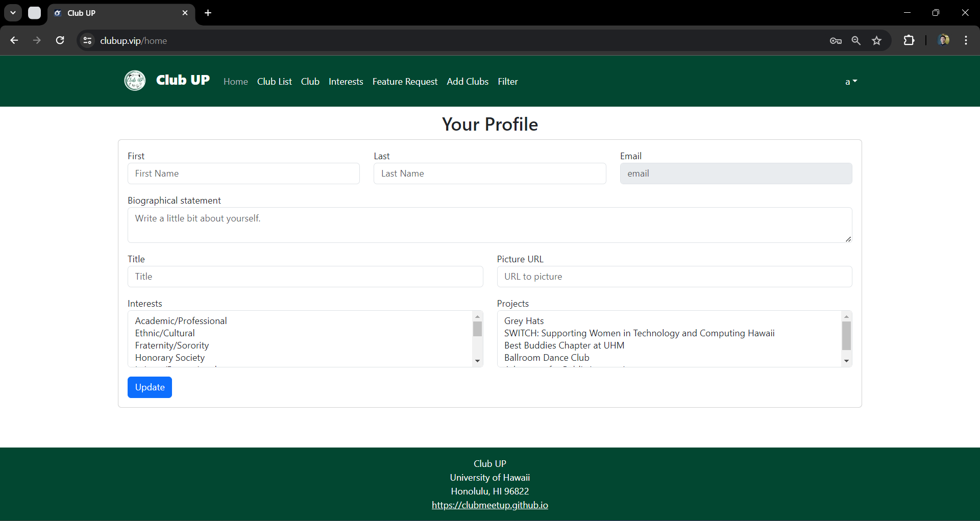Open the browser three-dot menu
The width and height of the screenshot is (980, 521).
[966, 40]
